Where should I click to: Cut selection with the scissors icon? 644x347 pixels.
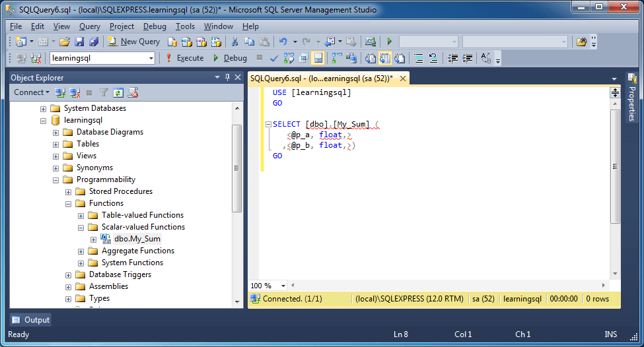click(234, 42)
